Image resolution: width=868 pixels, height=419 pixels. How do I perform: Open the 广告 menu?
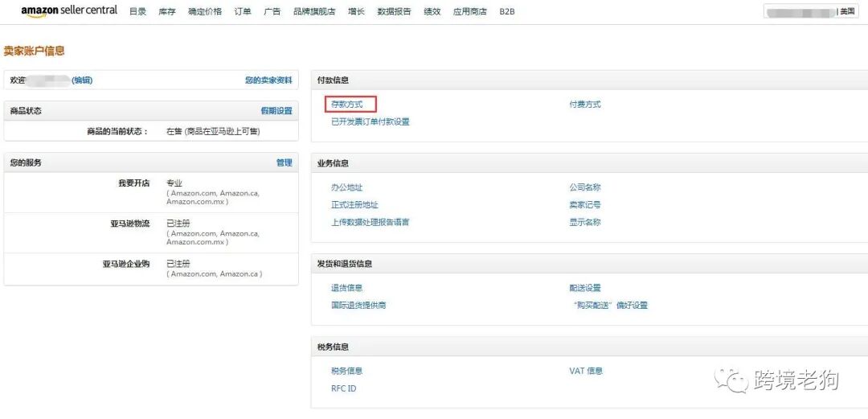(x=272, y=11)
